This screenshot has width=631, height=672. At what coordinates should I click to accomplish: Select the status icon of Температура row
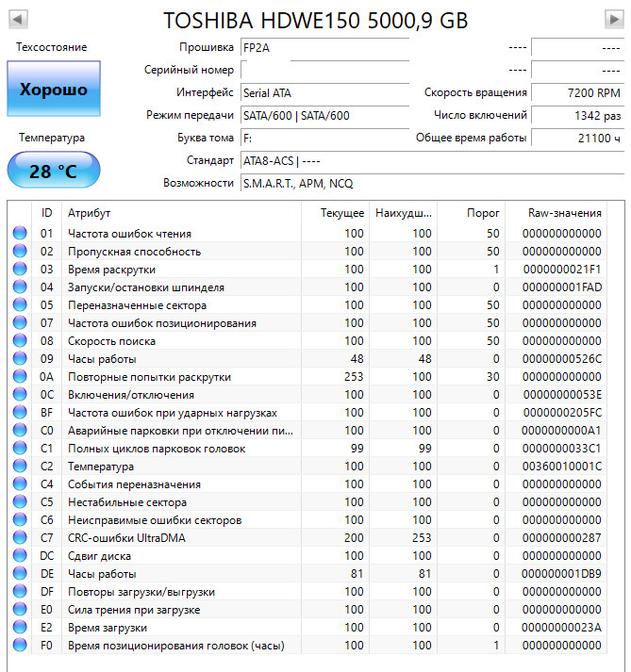20,467
